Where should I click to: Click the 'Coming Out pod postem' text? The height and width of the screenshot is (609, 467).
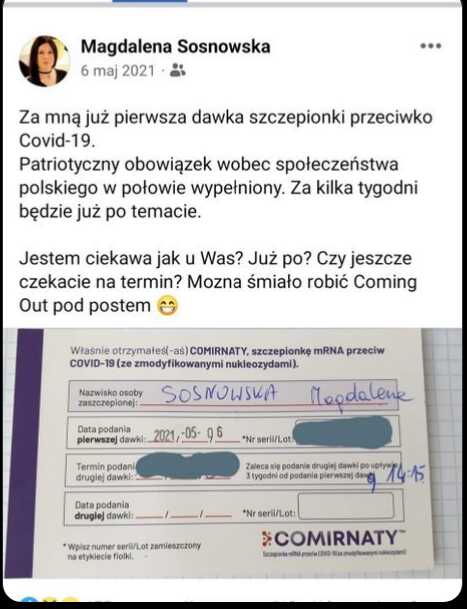(x=85, y=305)
